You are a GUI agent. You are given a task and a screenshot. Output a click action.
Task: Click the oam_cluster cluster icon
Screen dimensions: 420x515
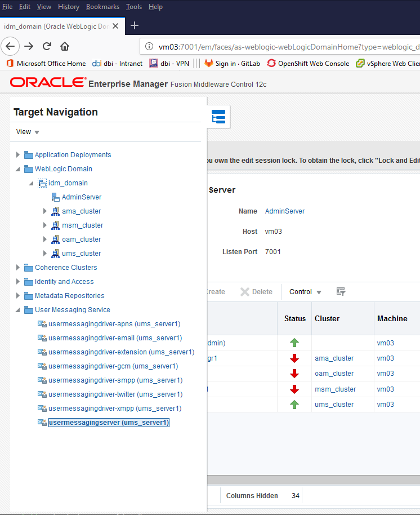(x=55, y=239)
